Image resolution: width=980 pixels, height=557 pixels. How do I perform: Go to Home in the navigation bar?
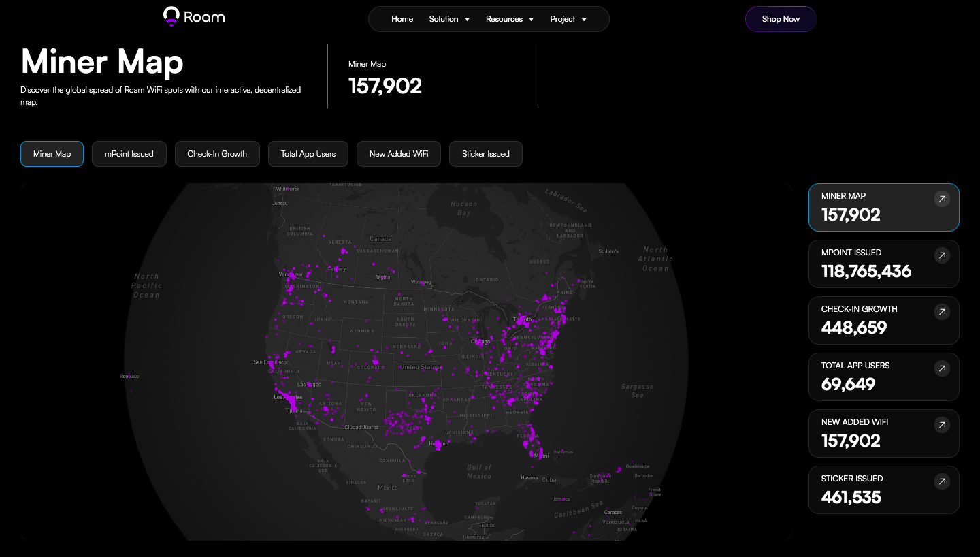[402, 19]
